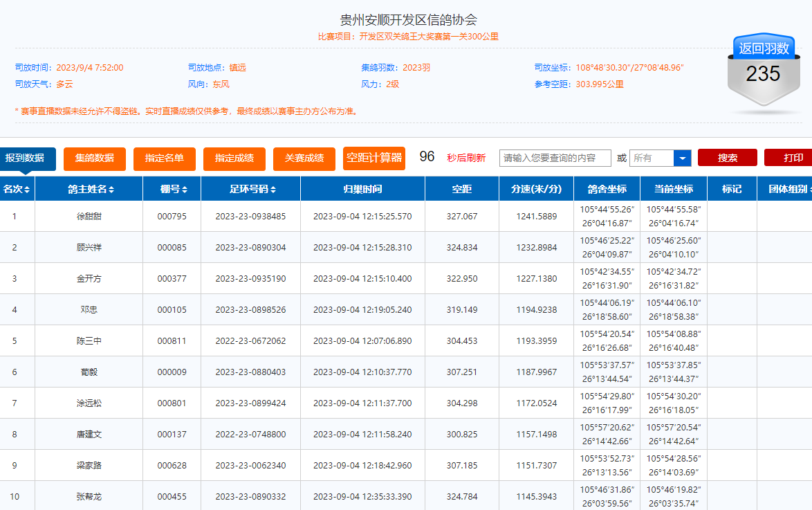The height and width of the screenshot is (510, 812).
Task: Switch to 报到数据 tab
Action: pos(24,158)
